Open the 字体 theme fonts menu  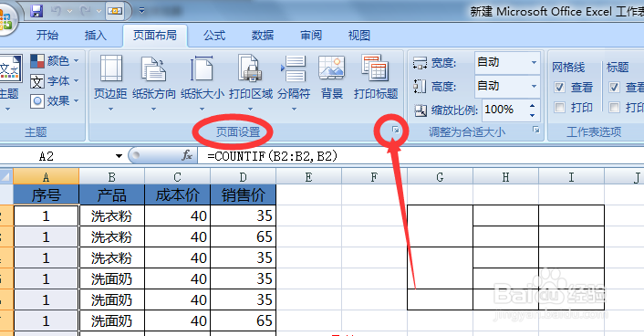[x=55, y=81]
